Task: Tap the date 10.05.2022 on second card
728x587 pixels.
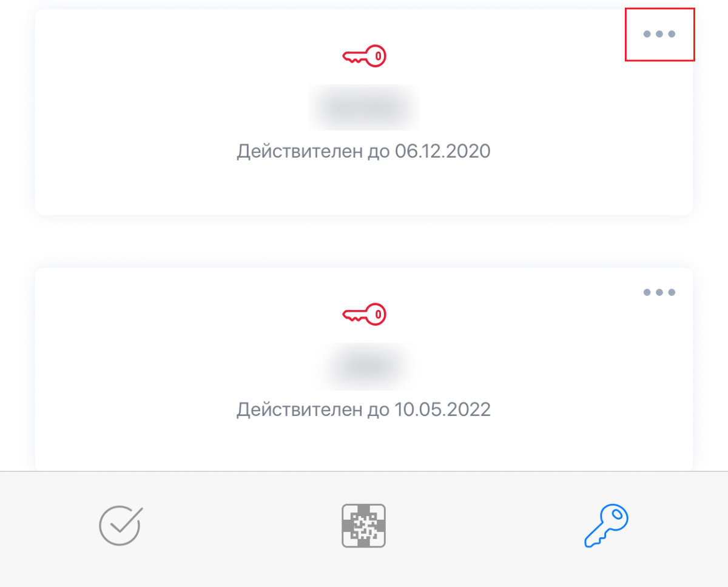Action: tap(442, 409)
